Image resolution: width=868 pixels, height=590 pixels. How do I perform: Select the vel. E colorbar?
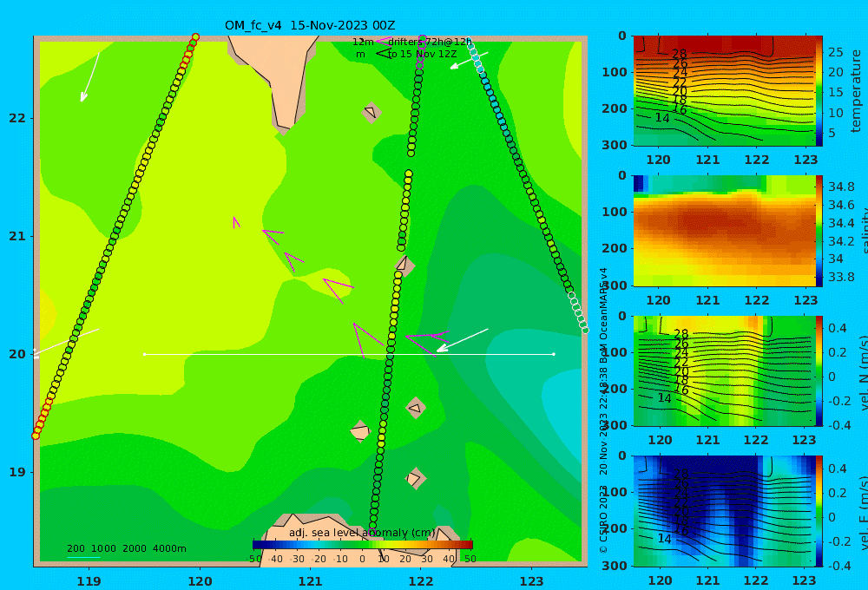tap(819, 511)
